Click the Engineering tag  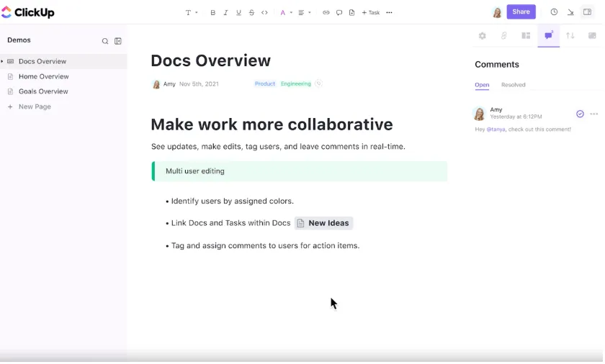pyautogui.click(x=296, y=84)
